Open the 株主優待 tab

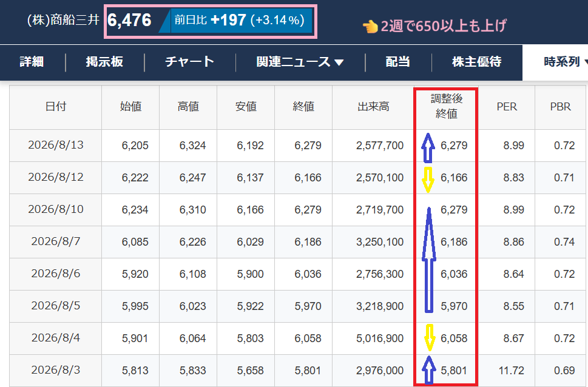476,62
